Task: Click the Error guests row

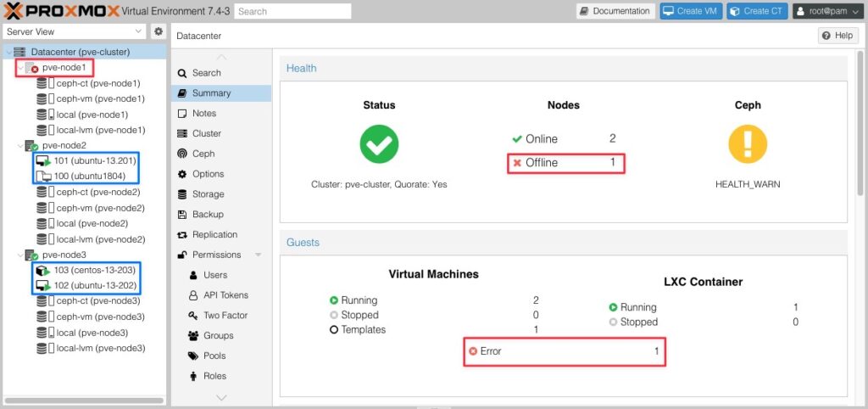Action: (x=564, y=351)
